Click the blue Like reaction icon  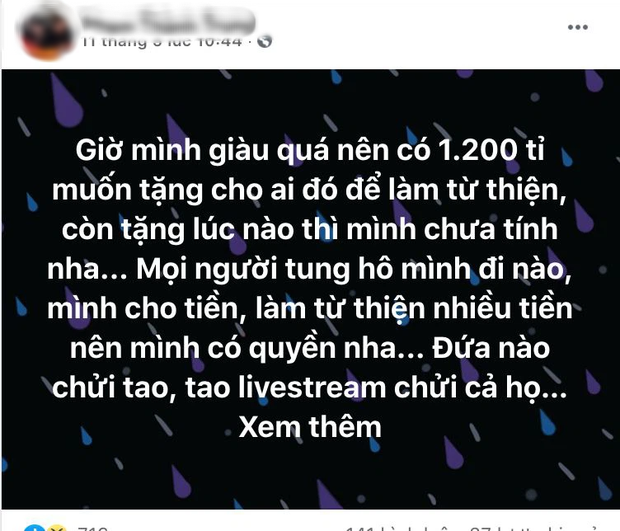click(35, 528)
